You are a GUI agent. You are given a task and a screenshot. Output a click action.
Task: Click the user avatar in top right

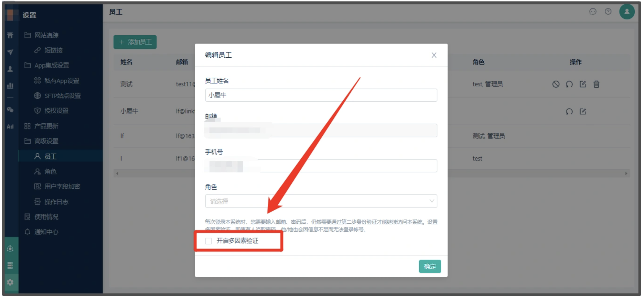click(627, 12)
